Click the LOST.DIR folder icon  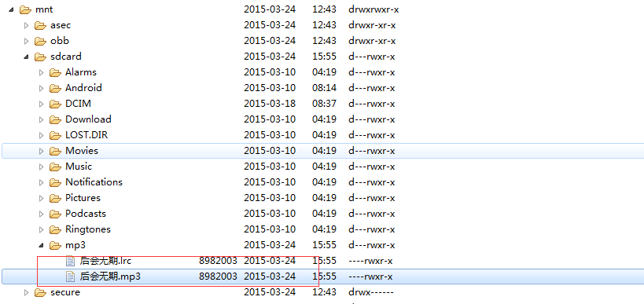click(x=55, y=135)
